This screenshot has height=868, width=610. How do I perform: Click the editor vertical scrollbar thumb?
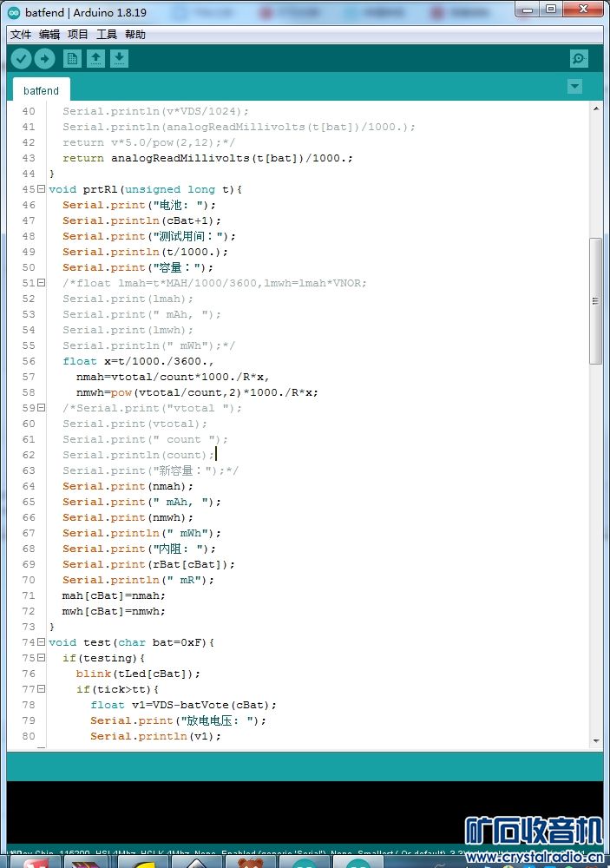coord(595,300)
